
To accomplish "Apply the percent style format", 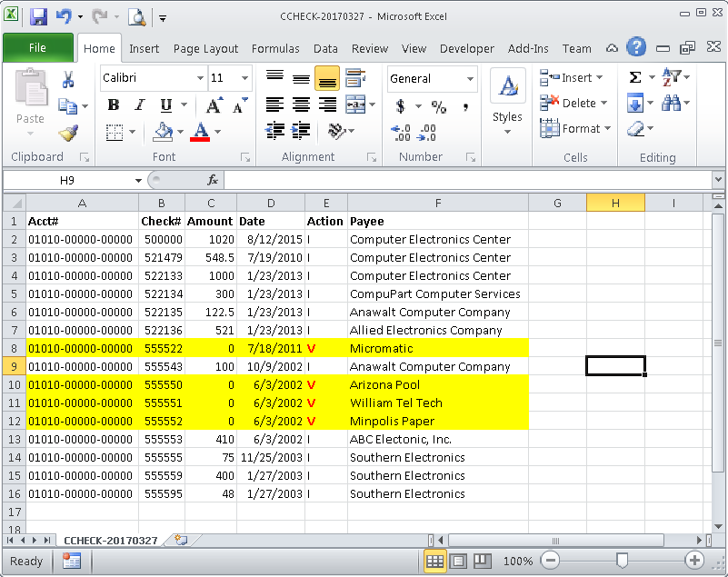I will pyautogui.click(x=439, y=107).
